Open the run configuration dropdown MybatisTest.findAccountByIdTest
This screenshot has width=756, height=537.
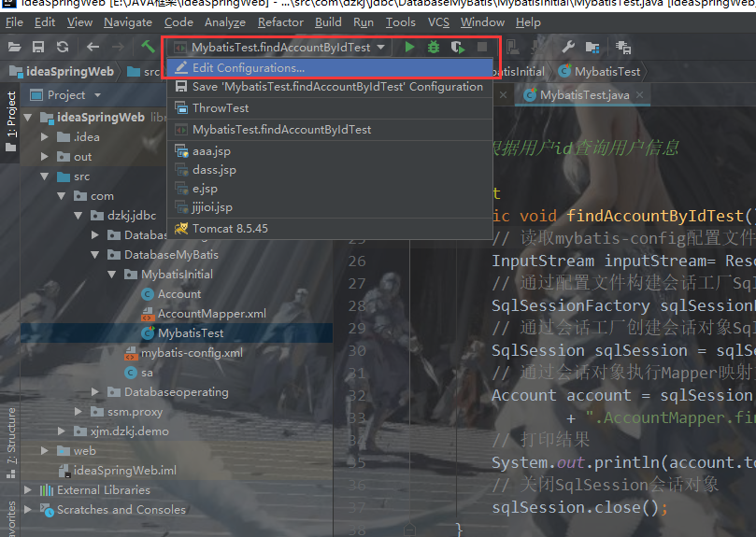pos(279,48)
